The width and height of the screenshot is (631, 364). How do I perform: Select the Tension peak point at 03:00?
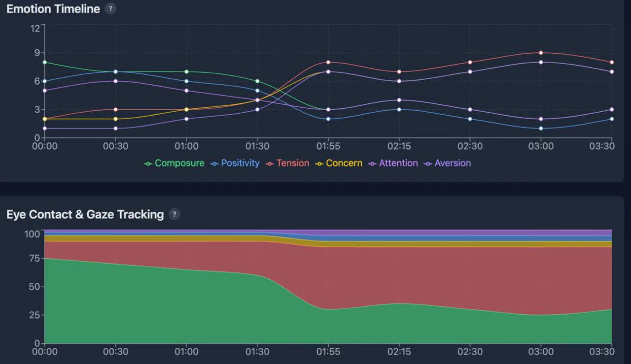click(541, 53)
